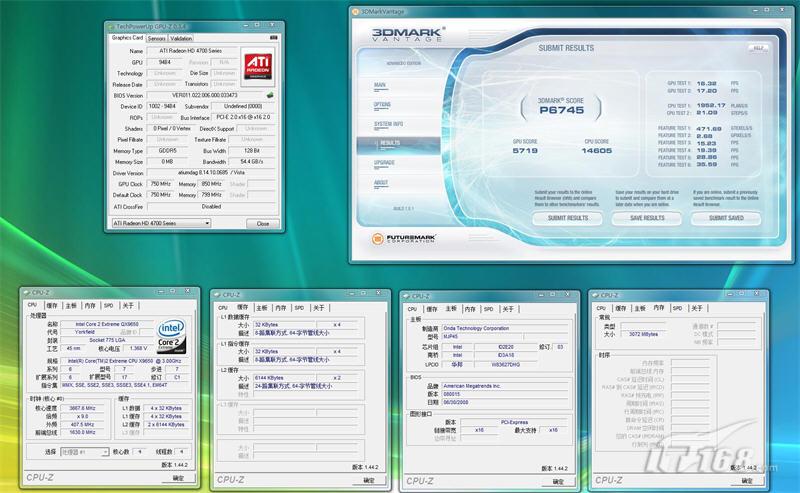This screenshot has height=493, width=800.
Task: Click the CPU score 14605
Action: point(596,151)
